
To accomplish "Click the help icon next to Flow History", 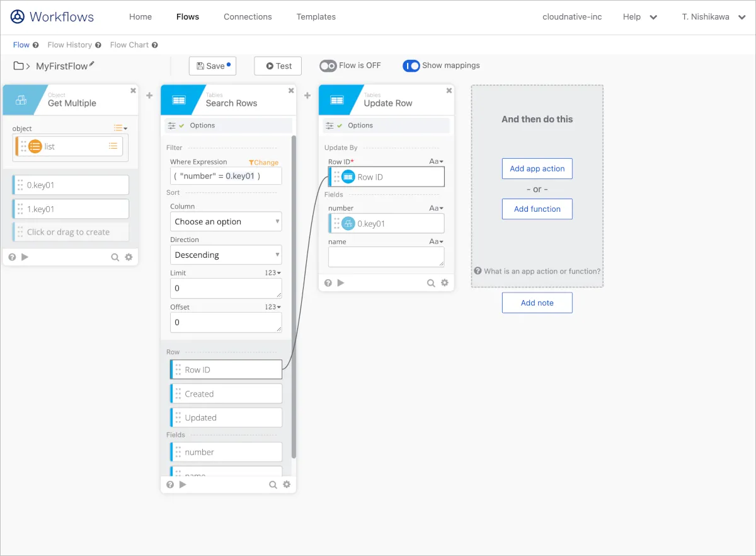I will [x=98, y=45].
